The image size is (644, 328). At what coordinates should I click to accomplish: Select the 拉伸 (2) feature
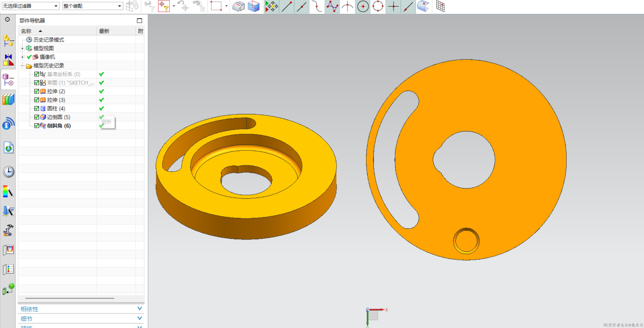pos(56,91)
